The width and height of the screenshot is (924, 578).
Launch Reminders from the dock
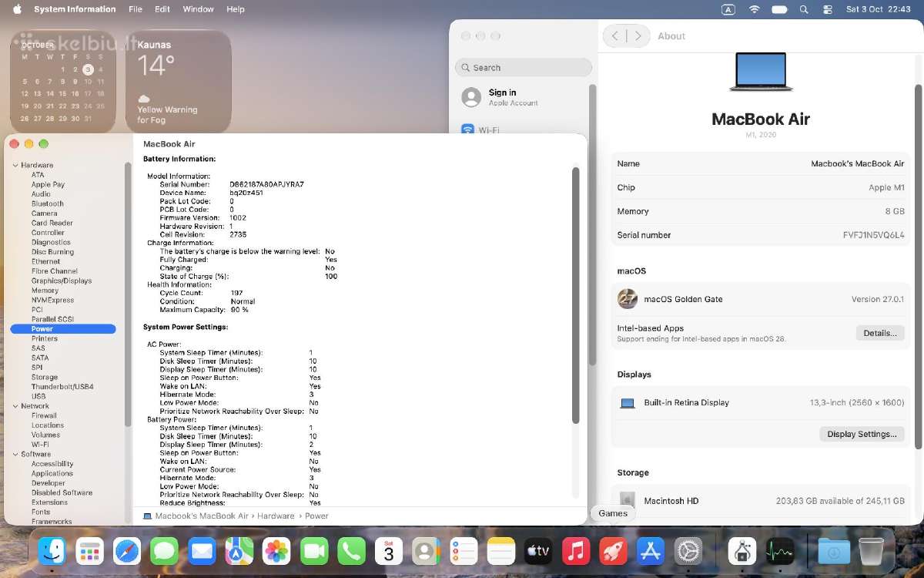(463, 551)
